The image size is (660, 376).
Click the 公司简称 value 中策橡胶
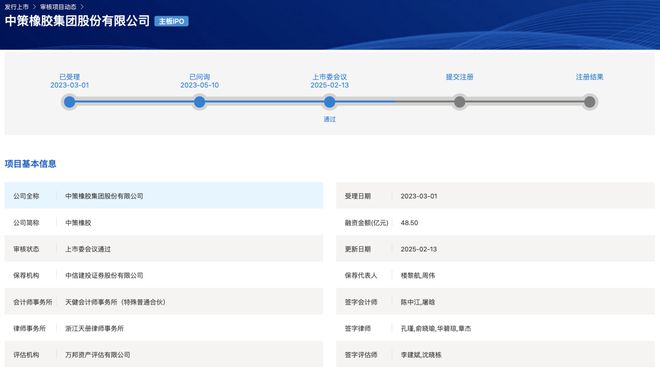pyautogui.click(x=78, y=223)
